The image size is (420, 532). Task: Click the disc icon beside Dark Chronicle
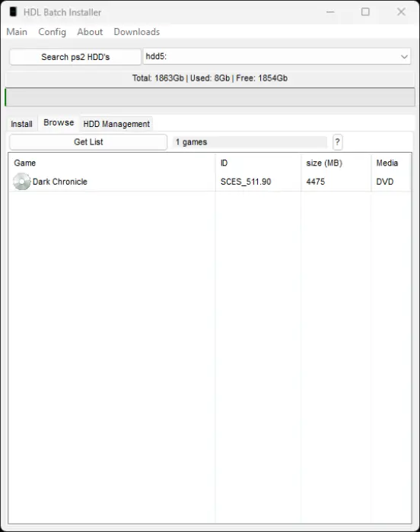pyautogui.click(x=22, y=182)
